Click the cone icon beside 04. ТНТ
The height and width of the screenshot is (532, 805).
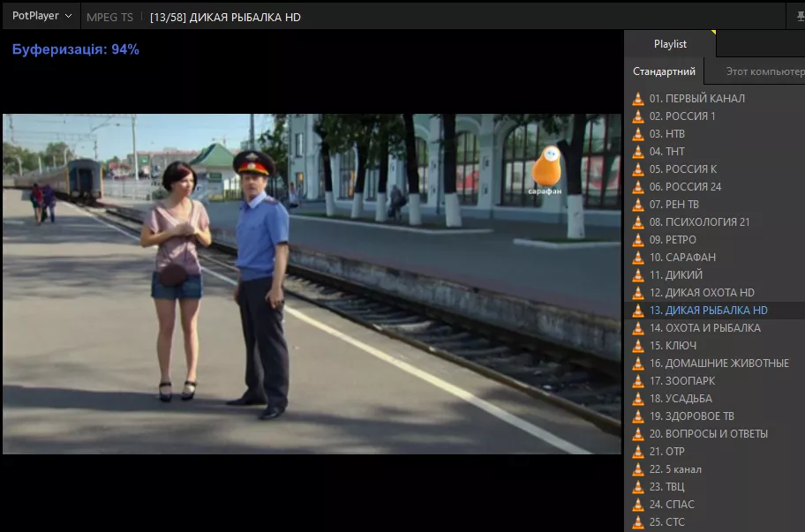point(638,152)
